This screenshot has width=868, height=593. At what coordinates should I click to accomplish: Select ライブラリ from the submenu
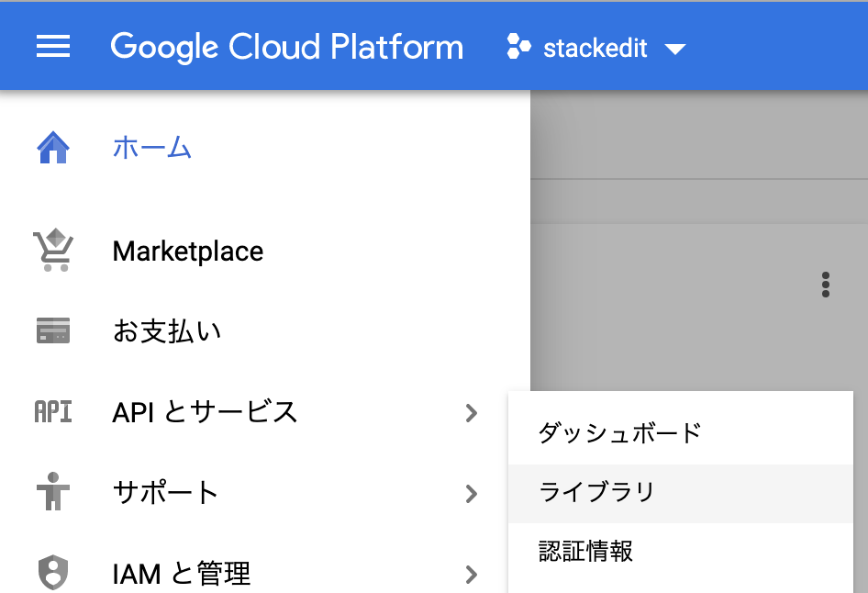click(595, 493)
